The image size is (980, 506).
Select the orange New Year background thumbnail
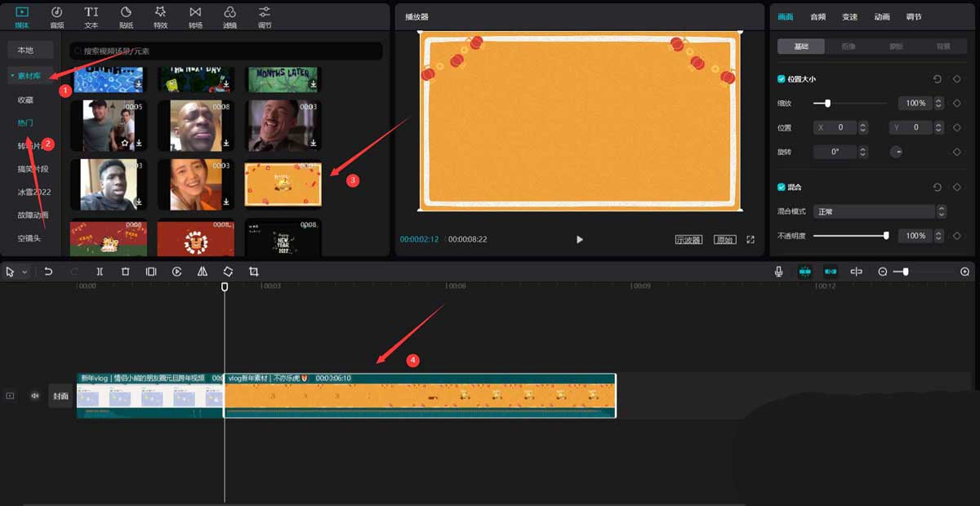pos(283,184)
